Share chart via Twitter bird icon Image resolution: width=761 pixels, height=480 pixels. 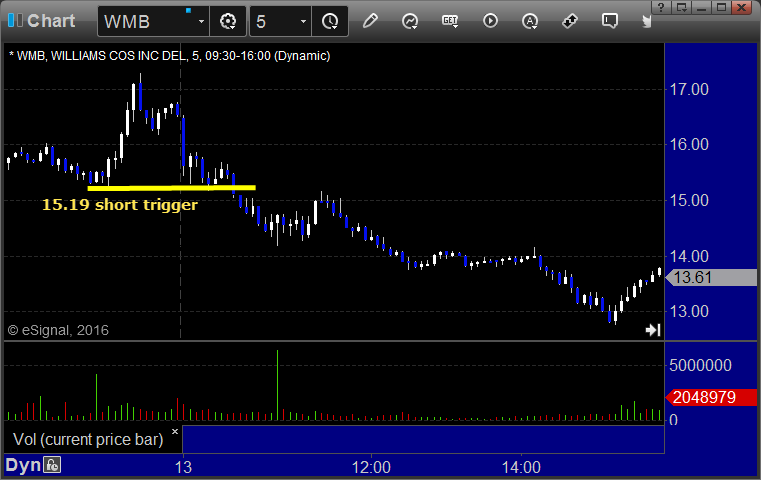(646, 21)
